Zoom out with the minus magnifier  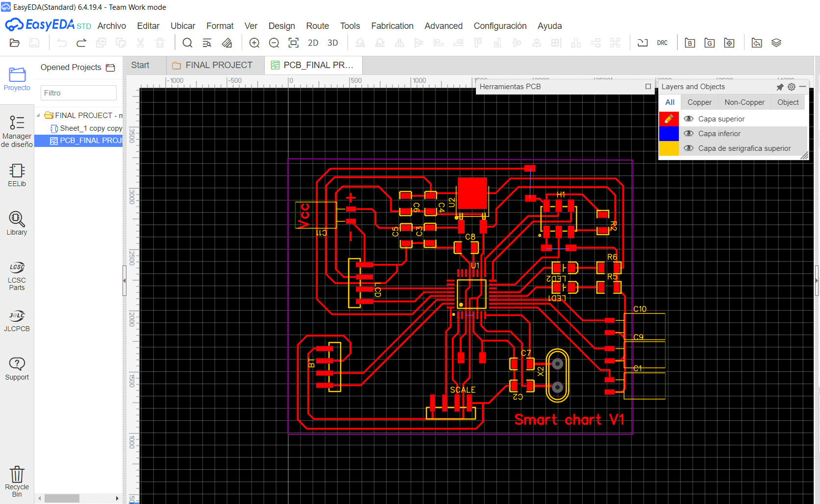coord(274,43)
